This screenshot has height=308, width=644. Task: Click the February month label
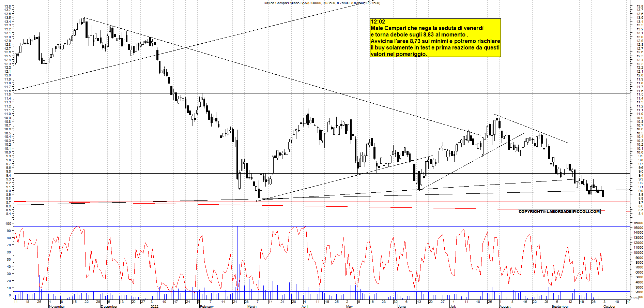[207, 306]
